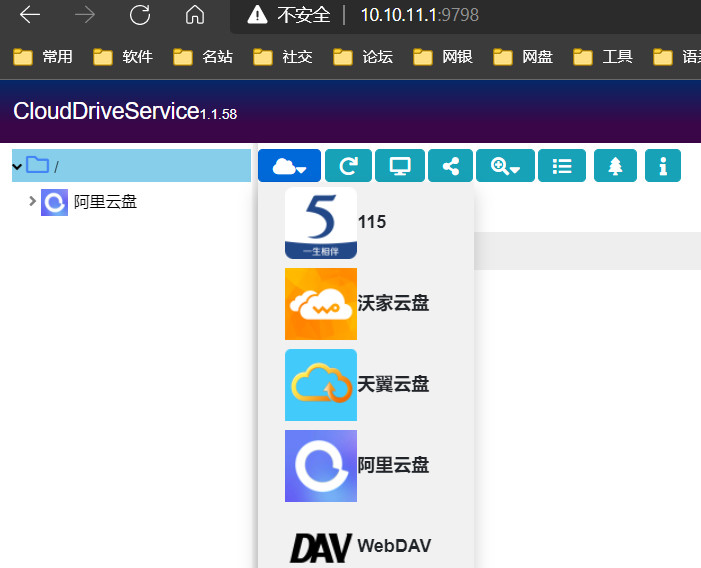Click the task list toolbar button
The image size is (701, 568).
point(562,166)
